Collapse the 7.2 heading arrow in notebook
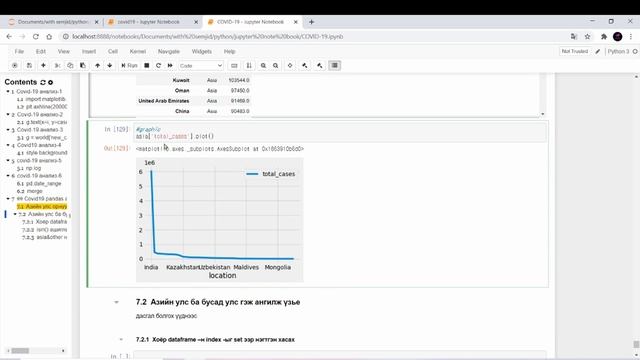The image size is (640, 360). pos(116,302)
